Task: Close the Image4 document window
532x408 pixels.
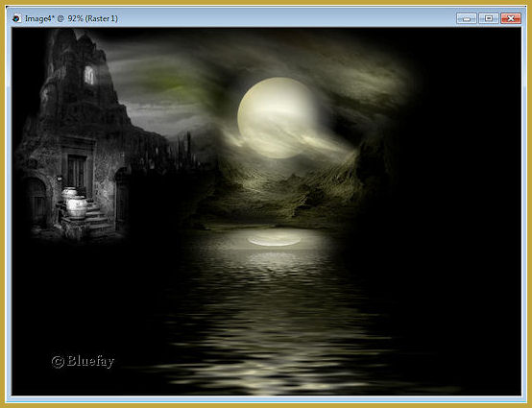Action: [x=511, y=18]
